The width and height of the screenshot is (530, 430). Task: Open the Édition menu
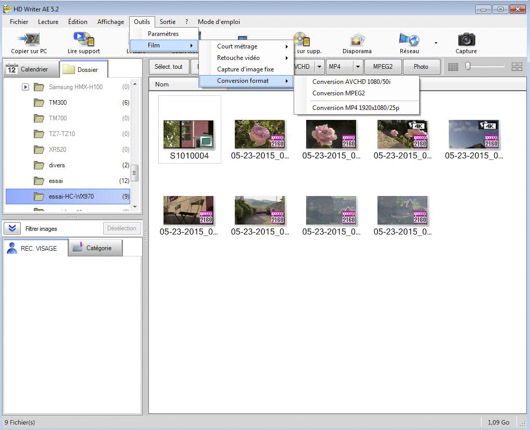point(77,22)
